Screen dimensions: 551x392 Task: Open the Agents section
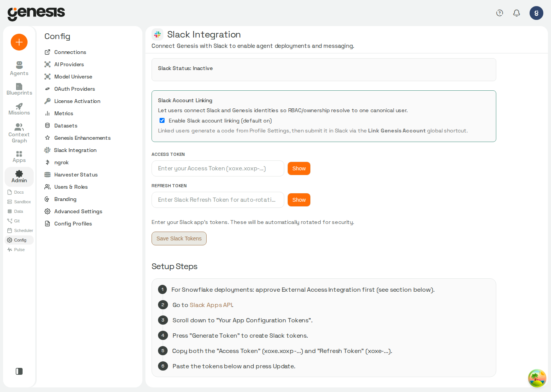tap(19, 69)
